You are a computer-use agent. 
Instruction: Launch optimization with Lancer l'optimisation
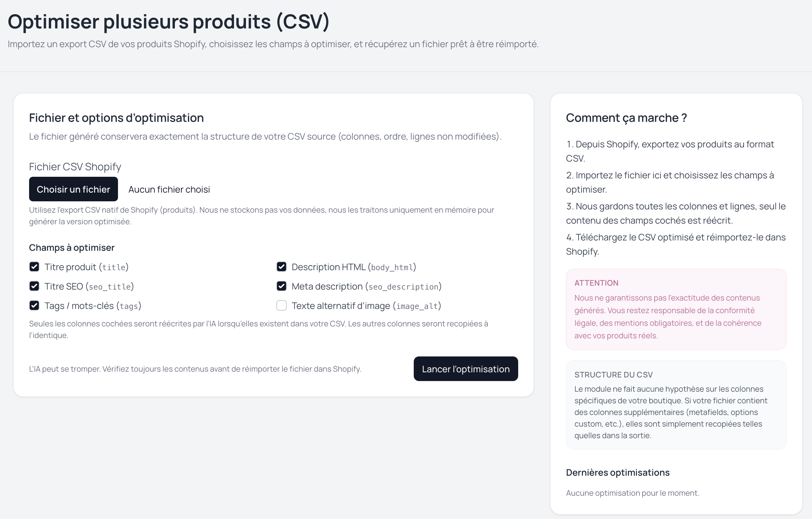(x=466, y=369)
